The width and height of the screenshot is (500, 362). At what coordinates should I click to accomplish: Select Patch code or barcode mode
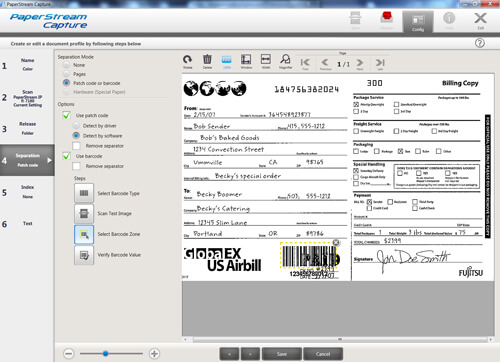point(67,83)
